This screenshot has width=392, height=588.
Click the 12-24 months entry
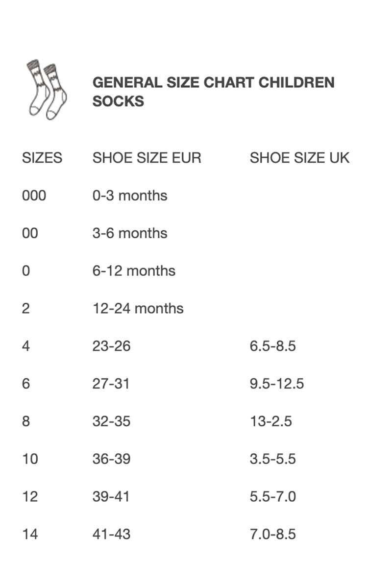tap(138, 309)
